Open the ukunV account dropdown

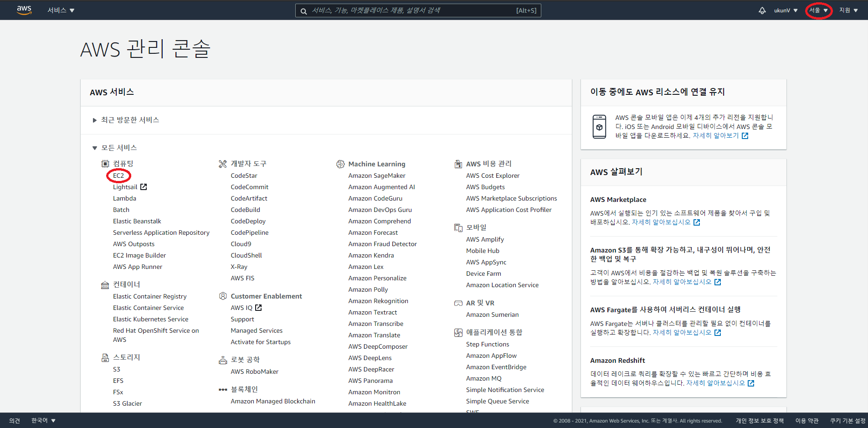[x=786, y=10]
